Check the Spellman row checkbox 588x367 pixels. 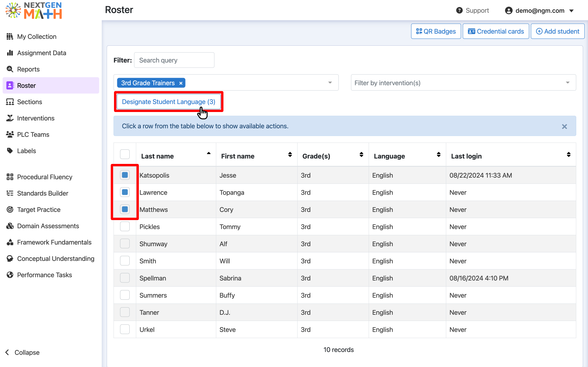point(125,278)
